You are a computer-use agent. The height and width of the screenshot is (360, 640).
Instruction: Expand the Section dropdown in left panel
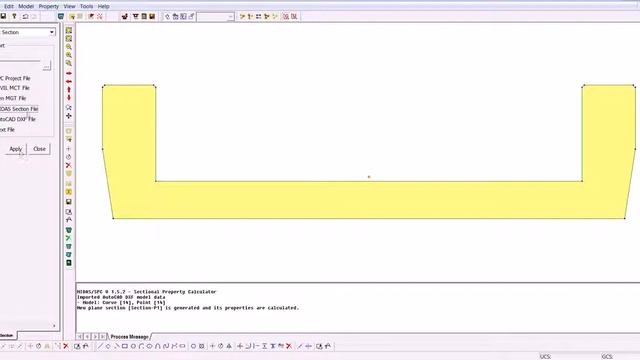coord(52,32)
